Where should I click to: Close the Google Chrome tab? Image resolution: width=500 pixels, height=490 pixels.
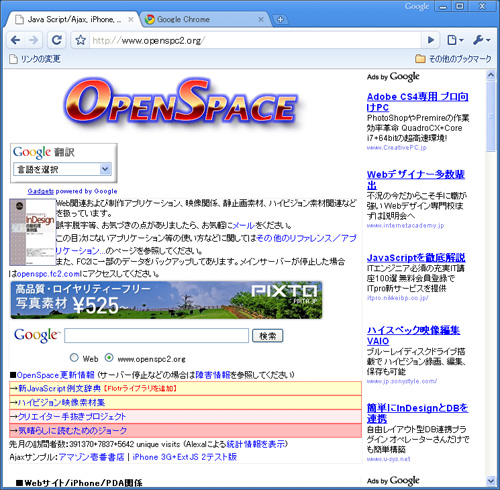click(x=261, y=20)
